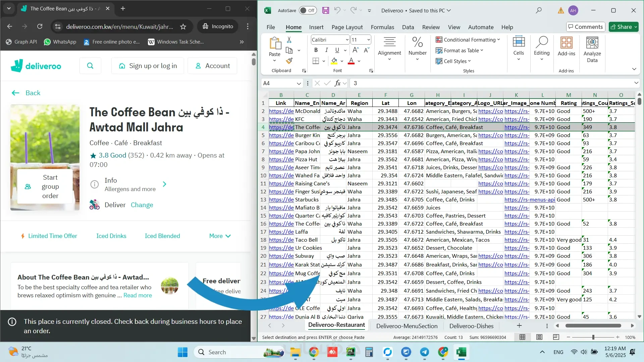Click the Italic formatting icon
Image resolution: width=644 pixels, height=362 pixels.
[326, 50]
